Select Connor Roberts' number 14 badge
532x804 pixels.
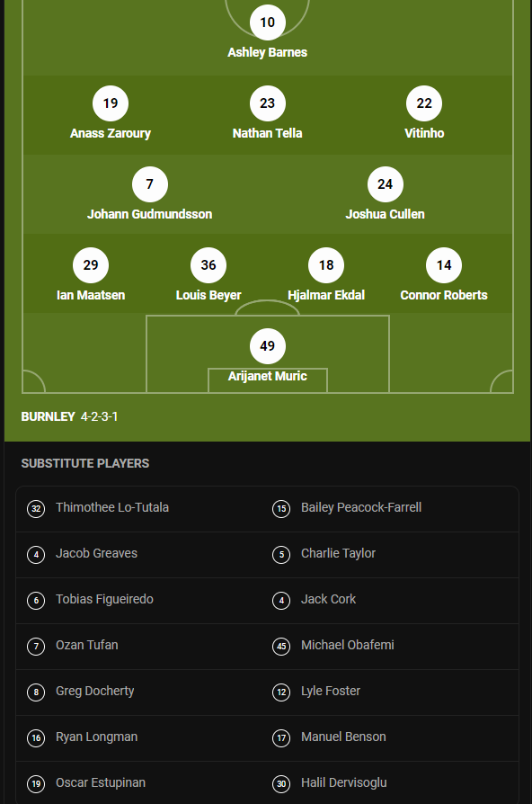click(444, 265)
